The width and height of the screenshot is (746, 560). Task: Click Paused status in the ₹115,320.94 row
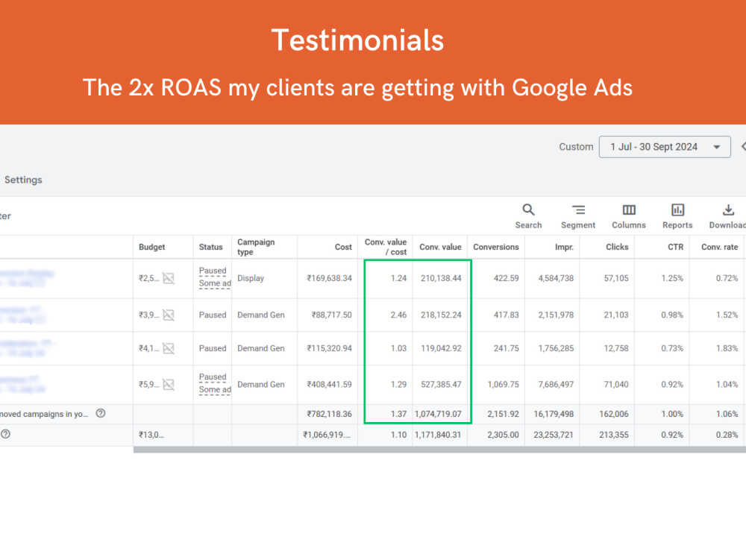click(x=213, y=348)
